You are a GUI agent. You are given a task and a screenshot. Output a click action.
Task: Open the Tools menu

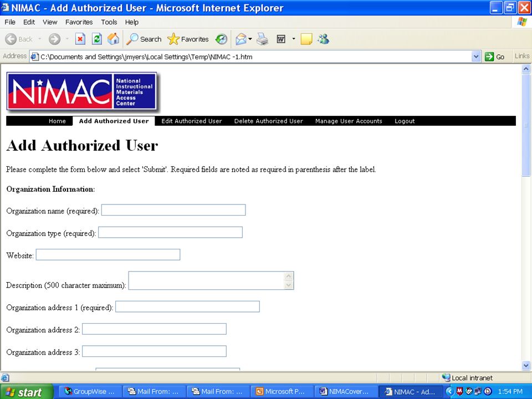[x=109, y=22]
